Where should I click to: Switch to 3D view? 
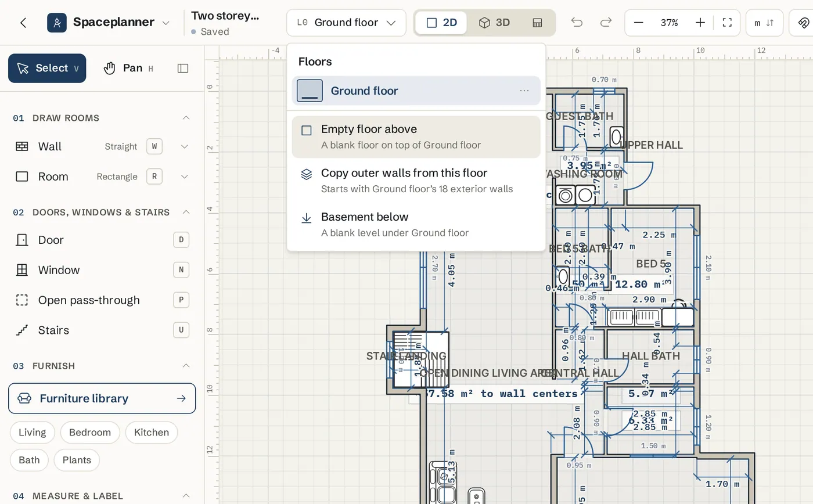coord(494,23)
